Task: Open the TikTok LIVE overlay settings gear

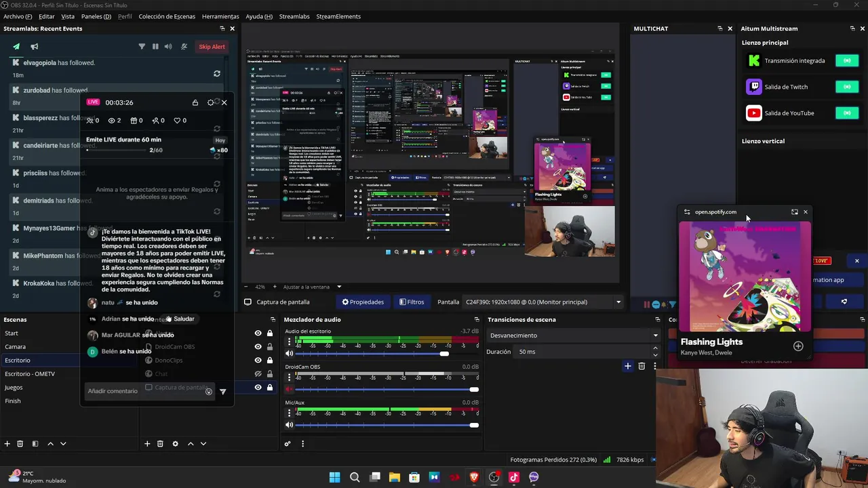Action: point(211,102)
